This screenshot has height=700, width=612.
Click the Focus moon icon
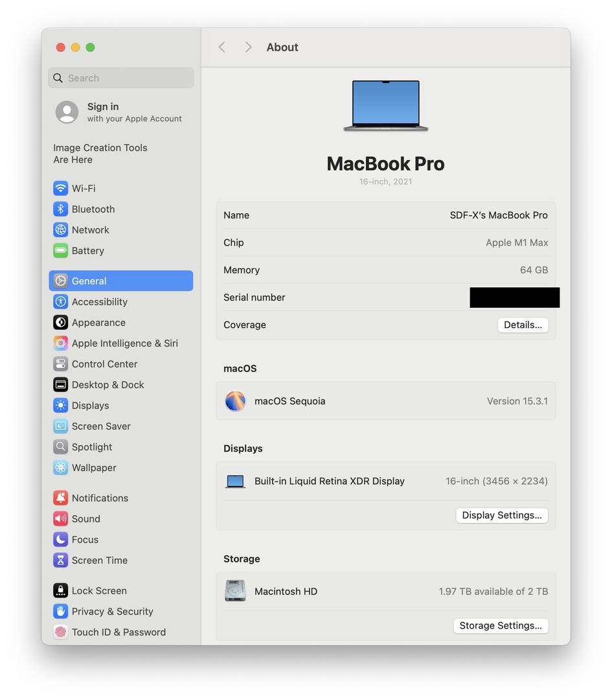61,540
